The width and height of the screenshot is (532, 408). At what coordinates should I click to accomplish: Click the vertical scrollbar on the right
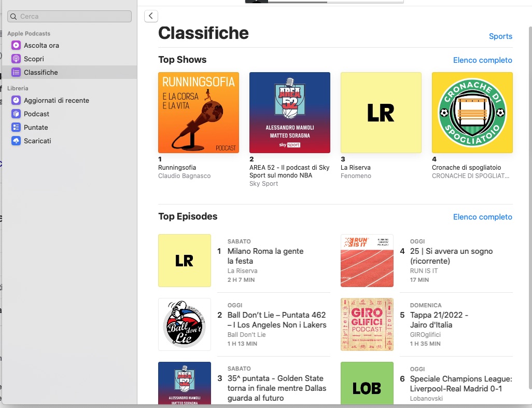(x=530, y=207)
